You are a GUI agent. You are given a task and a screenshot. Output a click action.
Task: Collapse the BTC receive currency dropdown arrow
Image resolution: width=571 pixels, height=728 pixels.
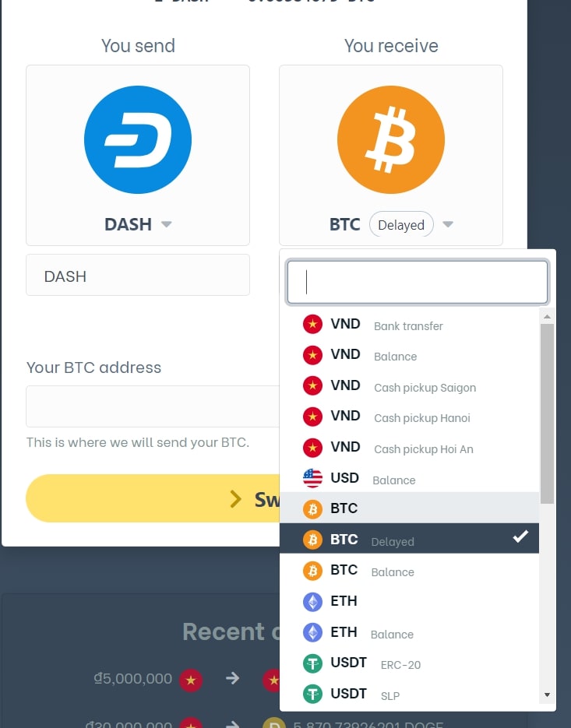448,224
